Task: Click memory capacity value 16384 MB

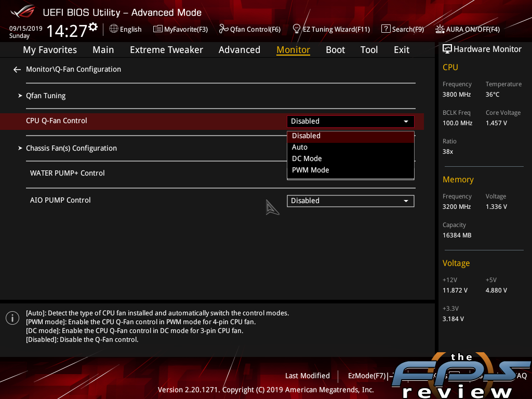Action: tap(457, 235)
